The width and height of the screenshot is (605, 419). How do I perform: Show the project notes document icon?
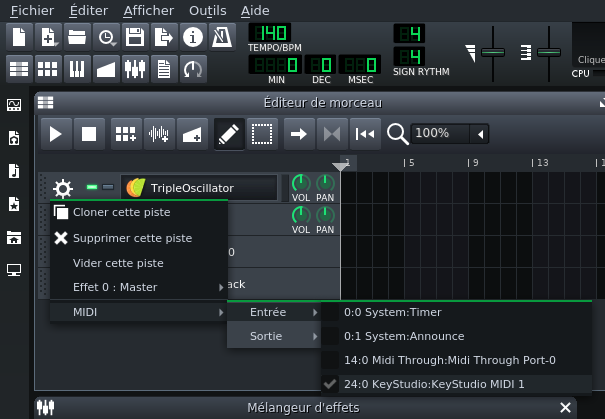coord(164,69)
